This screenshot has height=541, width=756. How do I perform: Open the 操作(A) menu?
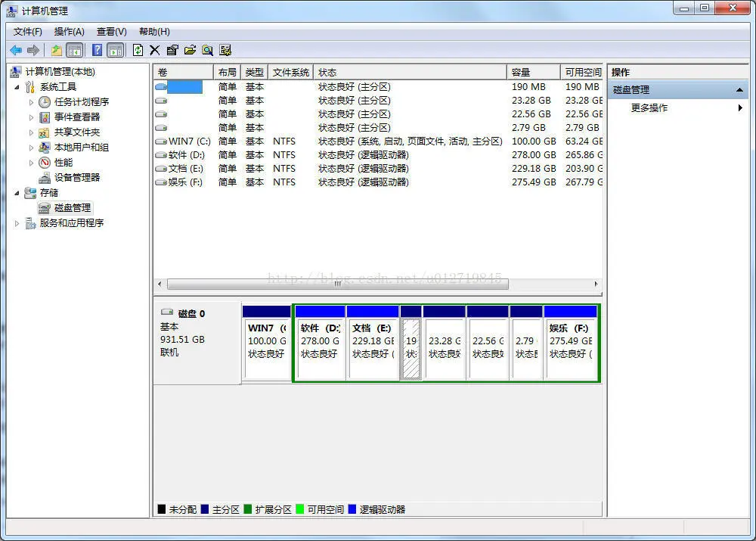pos(69,32)
